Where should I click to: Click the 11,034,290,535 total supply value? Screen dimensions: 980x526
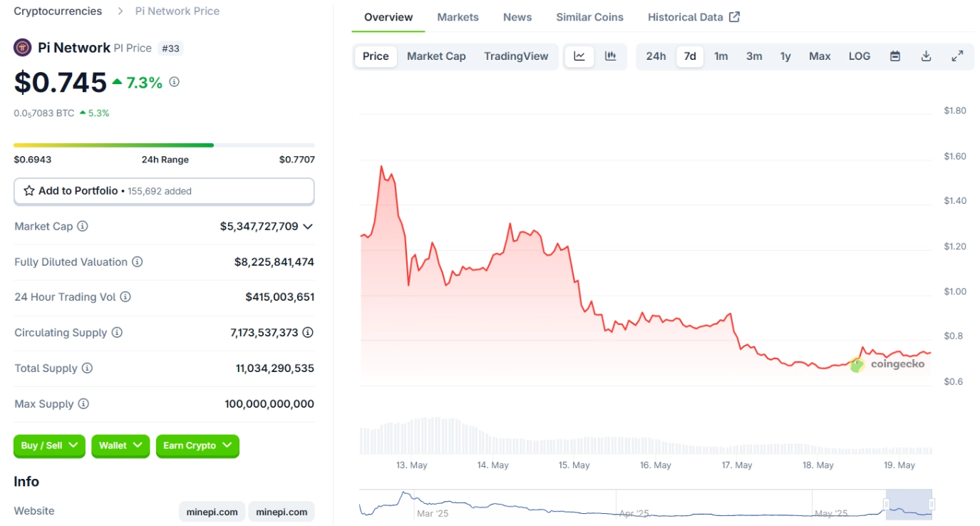(275, 368)
